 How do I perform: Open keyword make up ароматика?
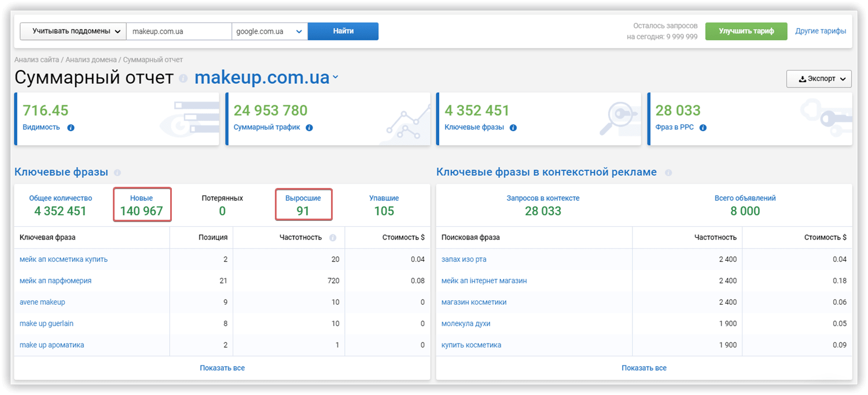tap(52, 345)
